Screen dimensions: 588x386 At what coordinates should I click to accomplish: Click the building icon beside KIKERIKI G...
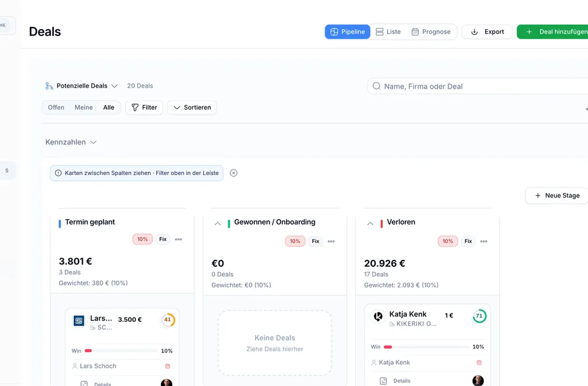pos(392,324)
